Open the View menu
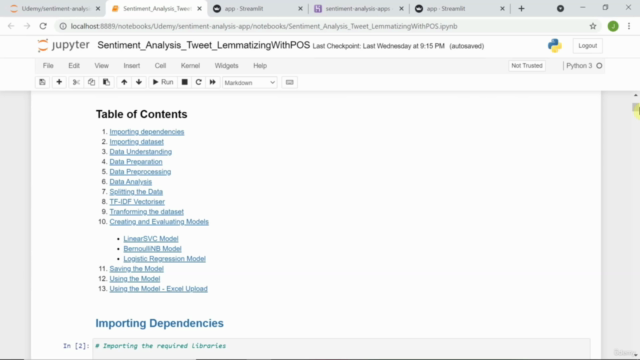The height and width of the screenshot is (360, 640). click(102, 66)
